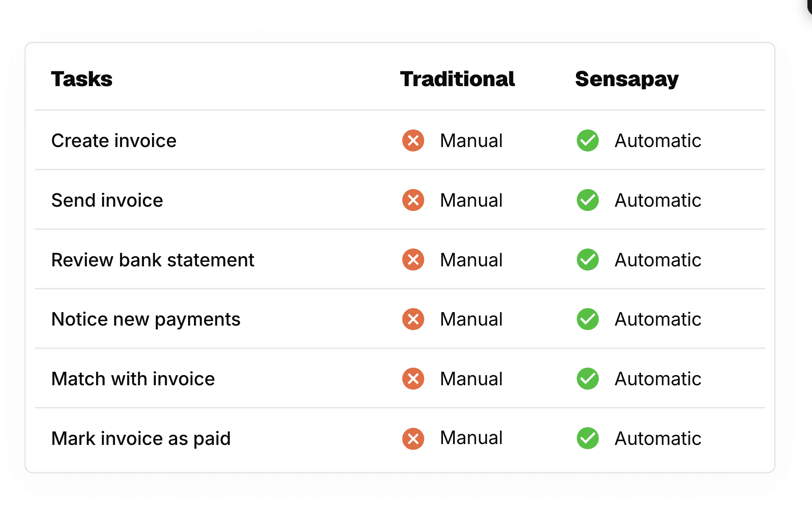Click green check for Review bank statement
The image size is (812, 526).
(x=588, y=260)
